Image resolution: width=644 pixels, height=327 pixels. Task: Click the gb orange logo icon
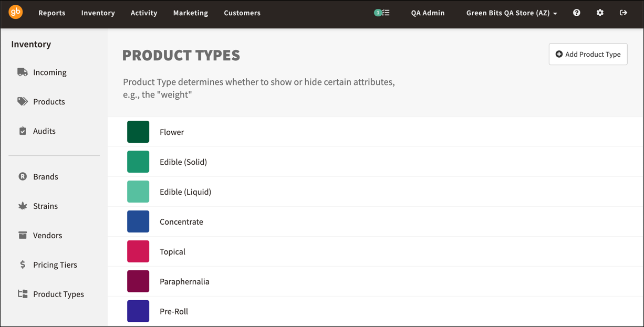16,13
